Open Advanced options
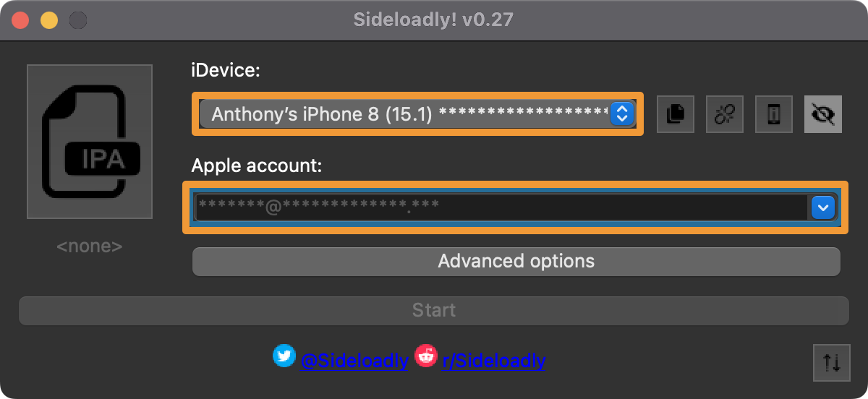The height and width of the screenshot is (399, 868). [x=516, y=261]
